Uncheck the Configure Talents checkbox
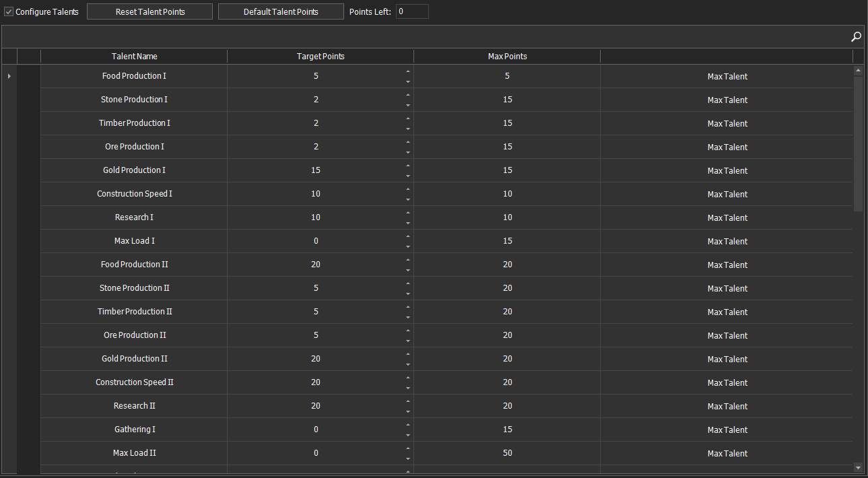The image size is (868, 478). click(8, 11)
